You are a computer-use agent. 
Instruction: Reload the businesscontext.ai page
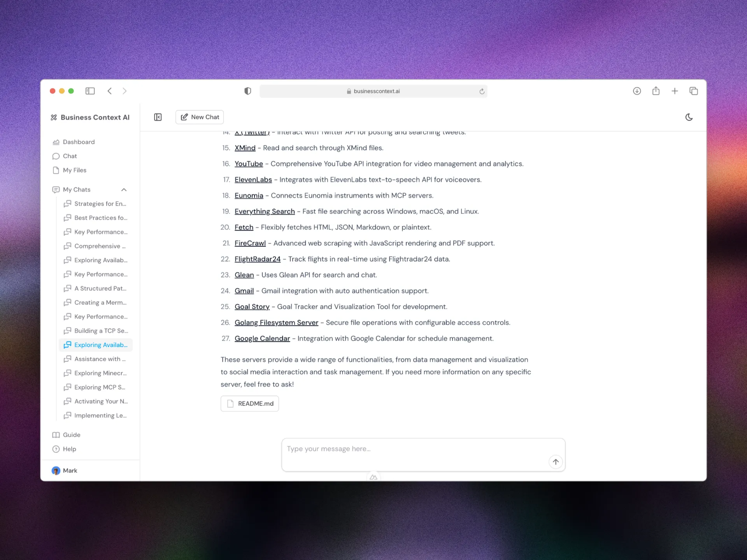[x=482, y=91]
